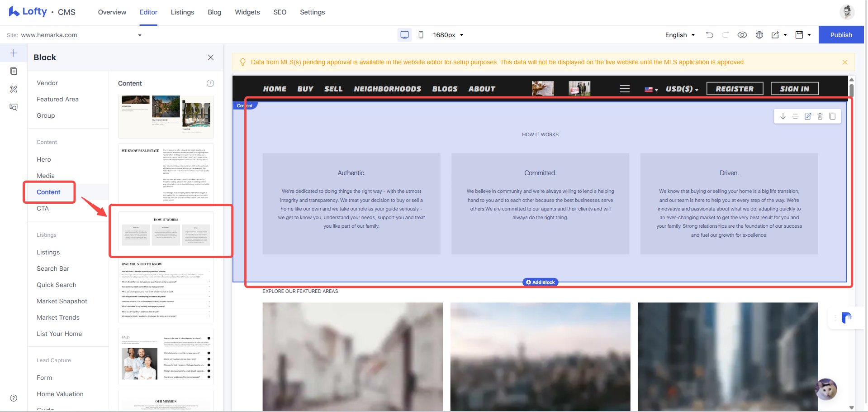Undo the last edit

coord(709,35)
